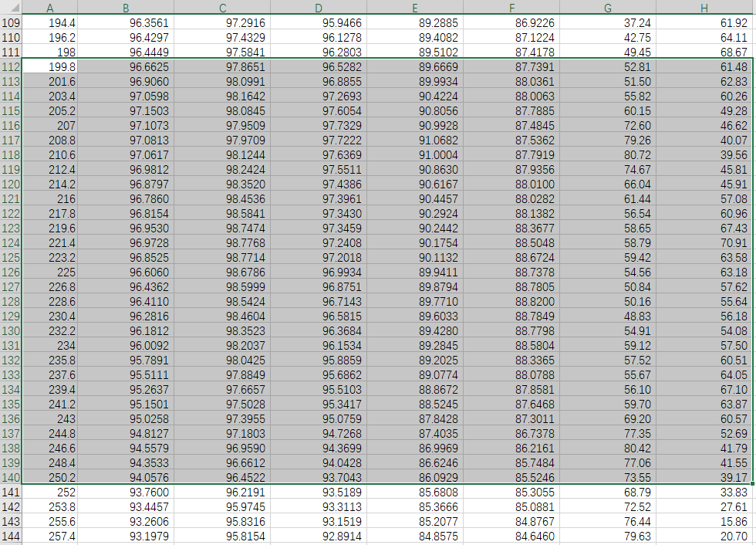Viewport: 756px width, 545px height.
Task: Click cell with value 96.8525
Action: coord(125,258)
